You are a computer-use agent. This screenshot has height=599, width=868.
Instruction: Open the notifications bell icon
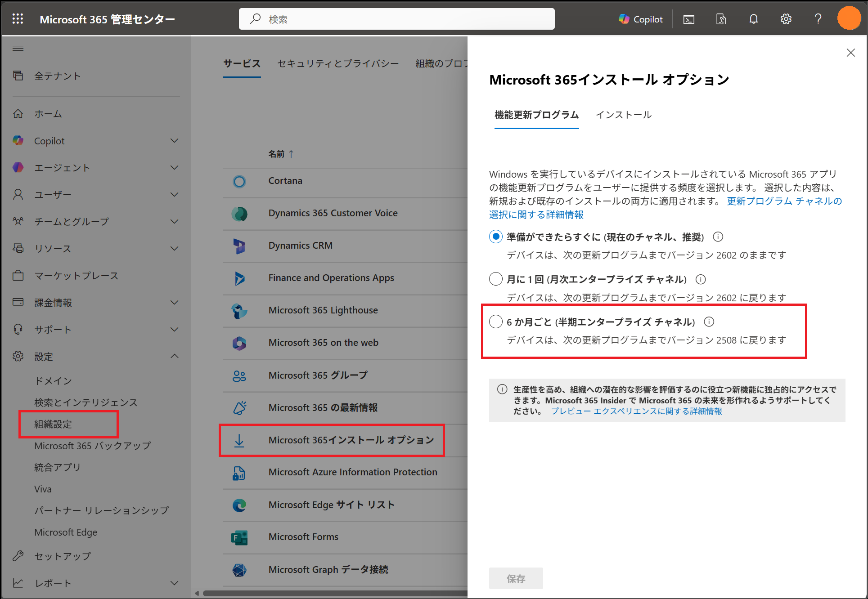pos(753,19)
